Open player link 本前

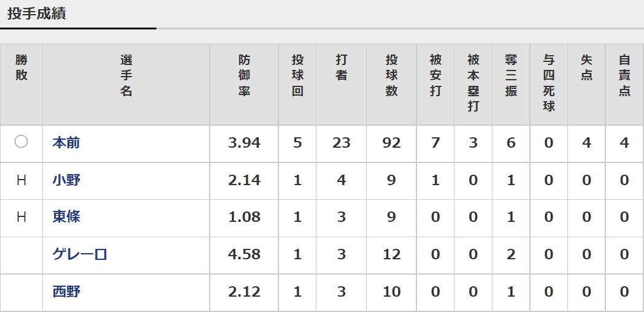coord(66,143)
